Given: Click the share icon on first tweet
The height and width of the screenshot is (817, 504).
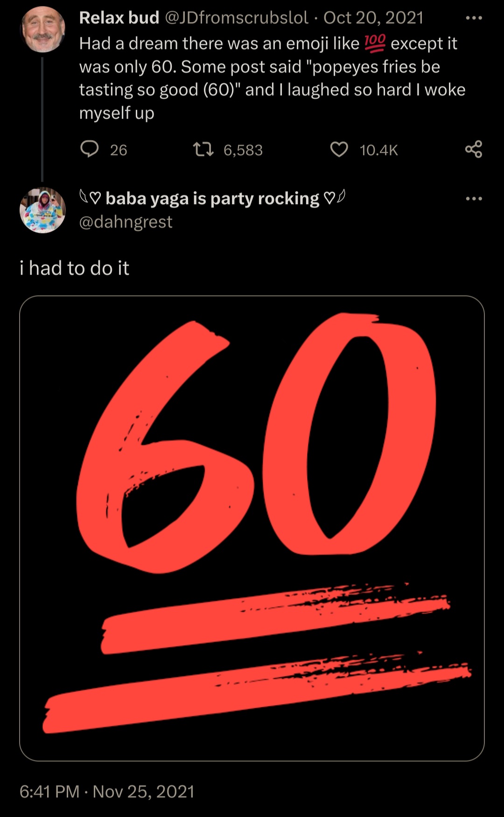Looking at the screenshot, I should 474,149.
